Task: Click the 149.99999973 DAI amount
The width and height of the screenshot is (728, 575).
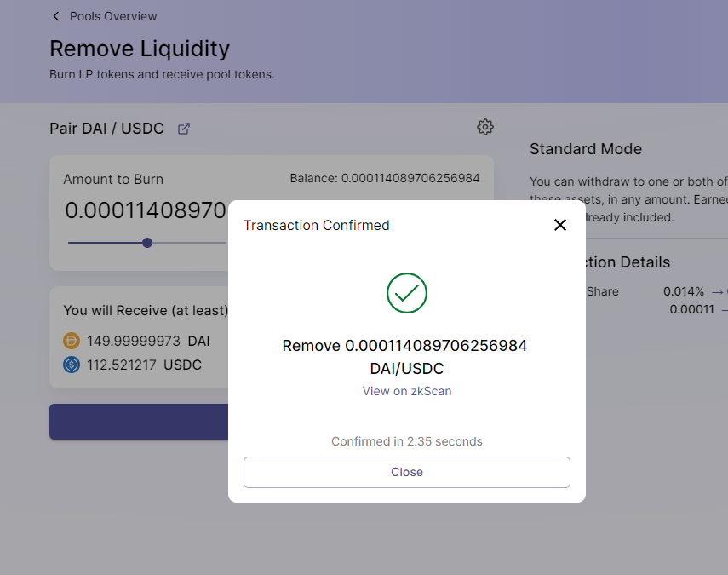Action: [x=148, y=341]
